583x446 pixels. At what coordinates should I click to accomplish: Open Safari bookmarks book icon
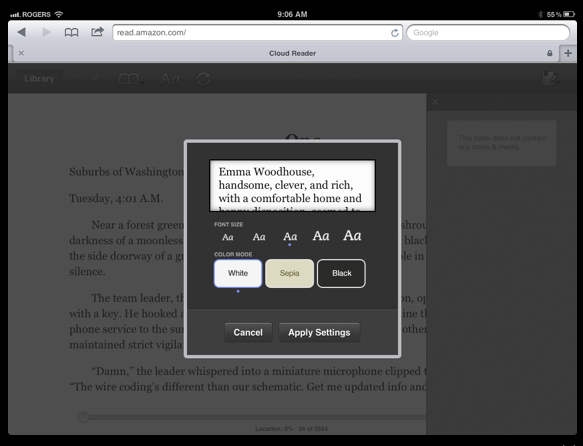[x=71, y=33]
